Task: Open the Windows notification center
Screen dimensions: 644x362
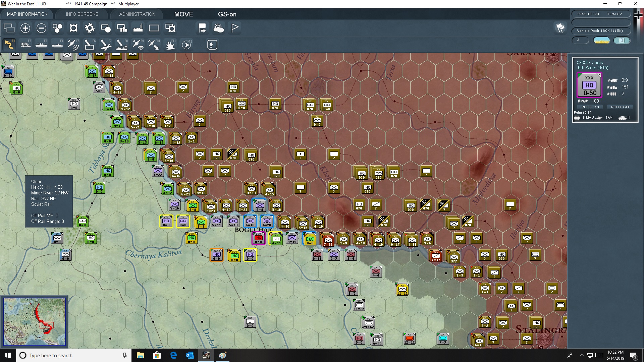Action: pos(634,355)
